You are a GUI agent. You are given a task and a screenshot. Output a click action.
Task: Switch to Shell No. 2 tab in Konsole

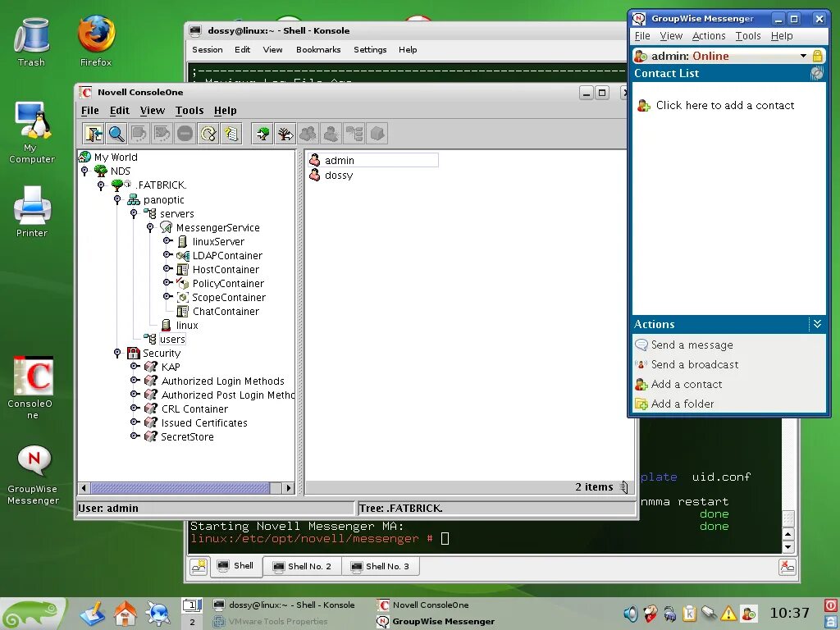point(302,566)
